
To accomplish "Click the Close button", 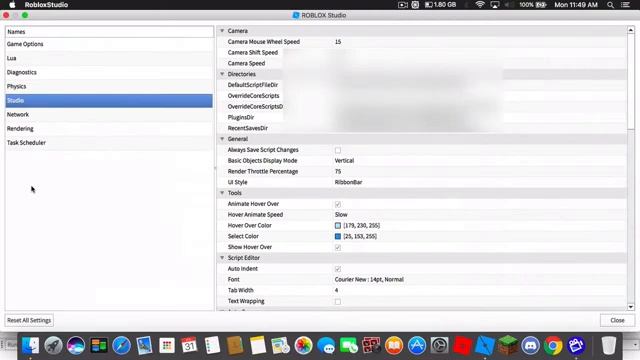I will pos(617,320).
